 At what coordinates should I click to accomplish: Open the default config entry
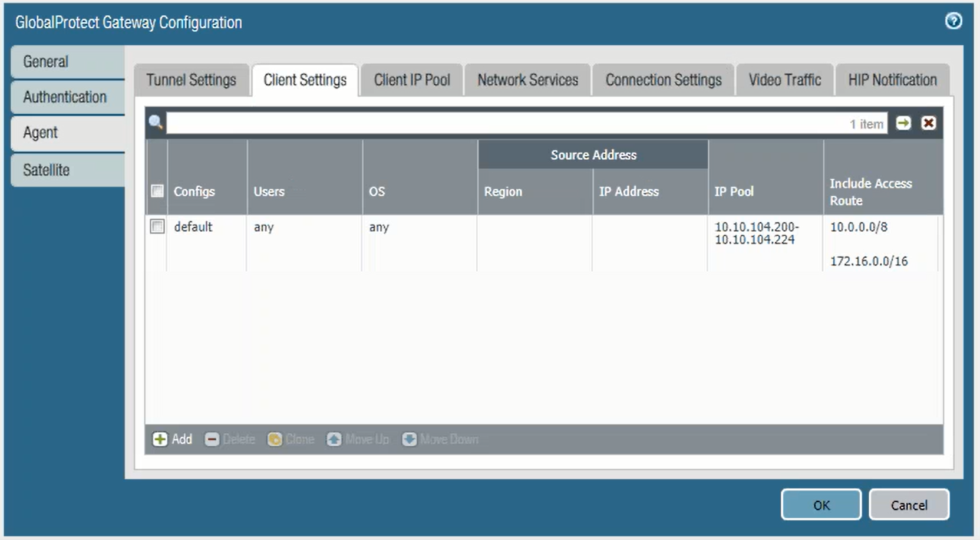pos(193,227)
